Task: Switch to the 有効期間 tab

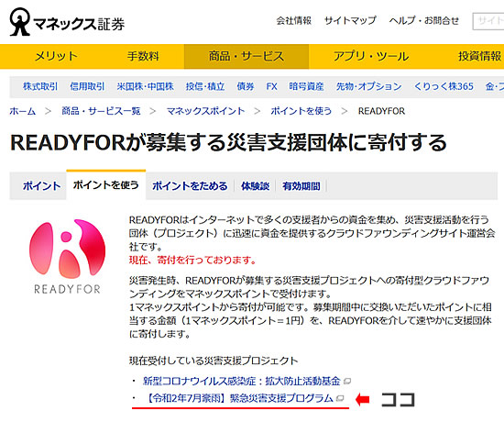Action: pos(301,186)
